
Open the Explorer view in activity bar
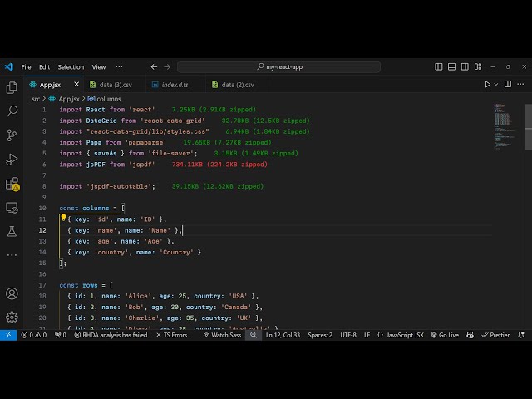click(12, 87)
